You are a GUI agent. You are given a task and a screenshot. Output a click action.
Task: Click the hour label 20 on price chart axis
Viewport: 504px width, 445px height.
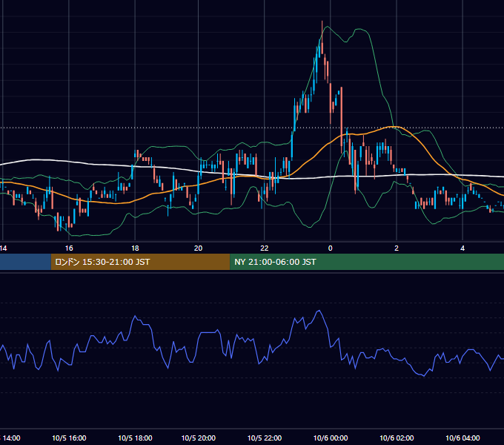click(199, 248)
